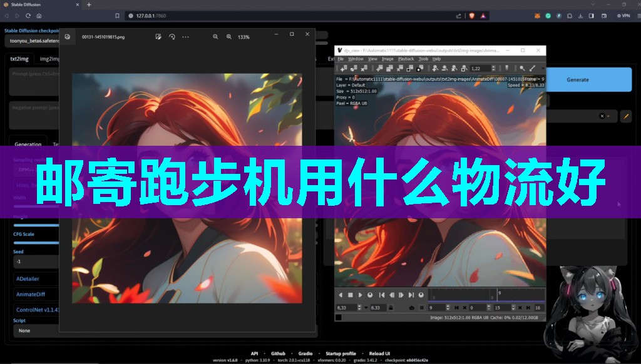Open the Playback menu in djv_view

[406, 59]
